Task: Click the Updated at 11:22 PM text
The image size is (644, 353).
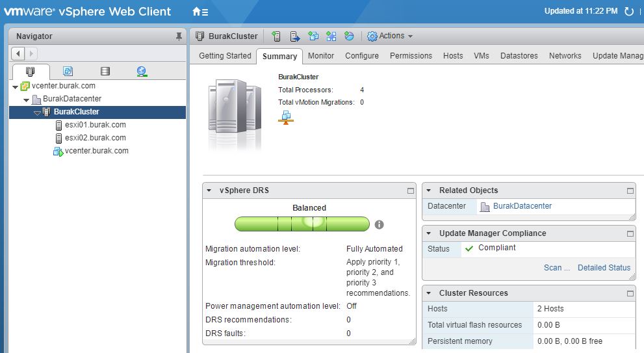Action: (581, 11)
